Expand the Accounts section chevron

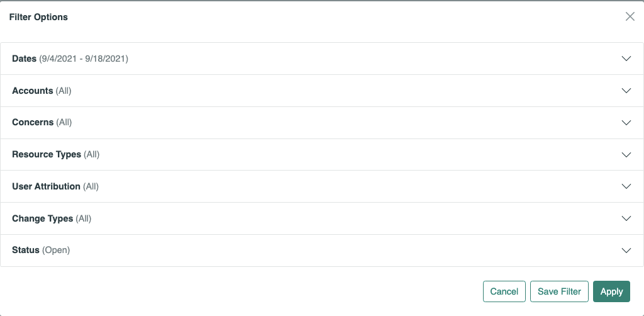tap(626, 91)
